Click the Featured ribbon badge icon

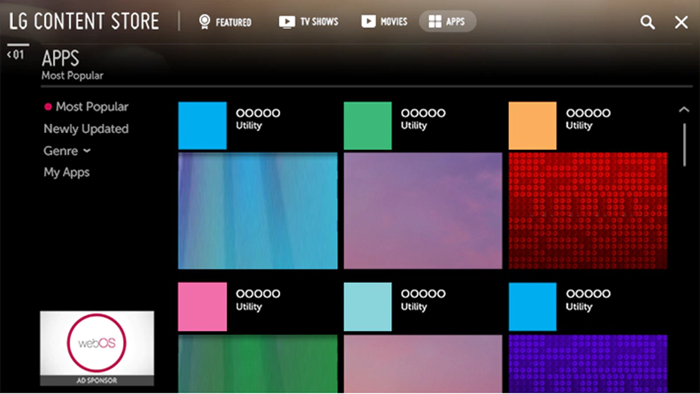[x=204, y=21]
